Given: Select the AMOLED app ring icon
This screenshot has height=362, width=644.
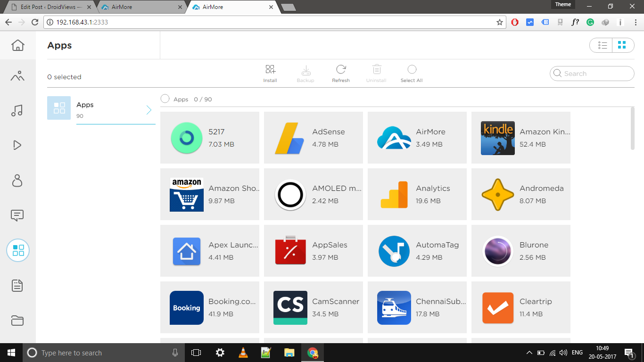Looking at the screenshot, I should [x=290, y=195].
